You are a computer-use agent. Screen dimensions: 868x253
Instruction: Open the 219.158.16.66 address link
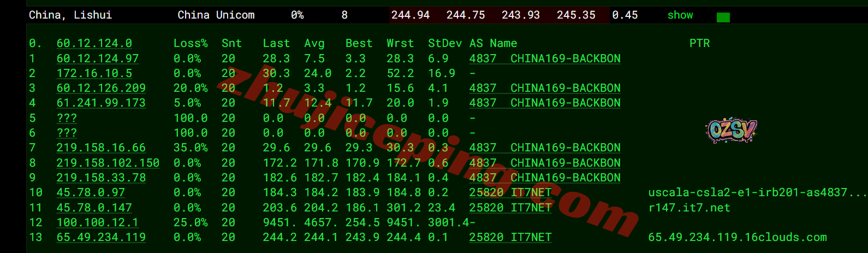(x=101, y=148)
